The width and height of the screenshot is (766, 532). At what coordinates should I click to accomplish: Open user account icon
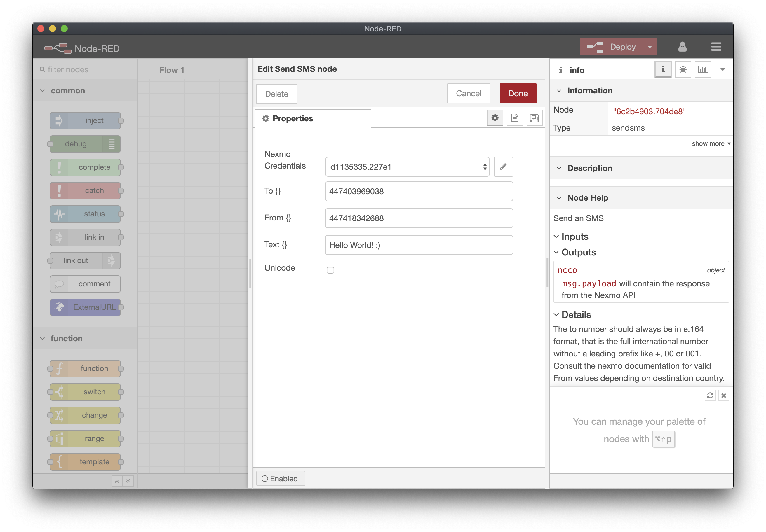click(682, 47)
